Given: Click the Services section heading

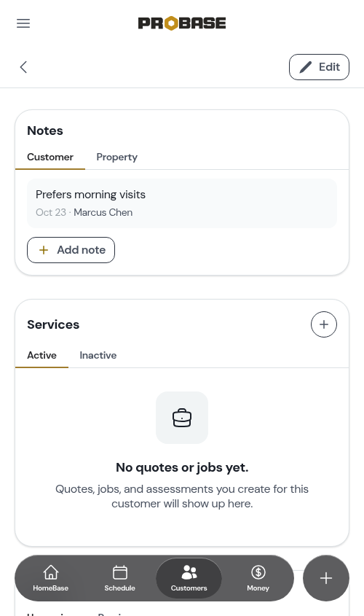Looking at the screenshot, I should tap(53, 324).
